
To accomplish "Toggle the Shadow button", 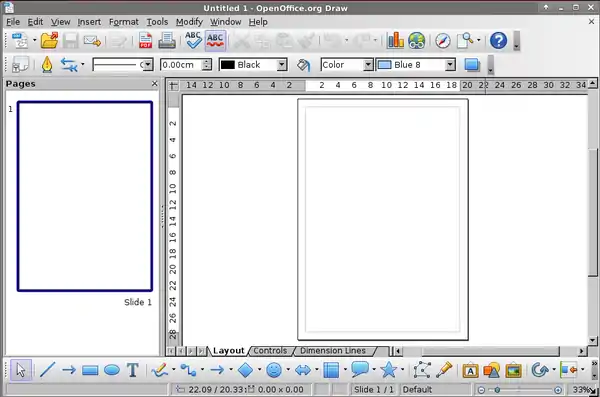I will (x=472, y=65).
